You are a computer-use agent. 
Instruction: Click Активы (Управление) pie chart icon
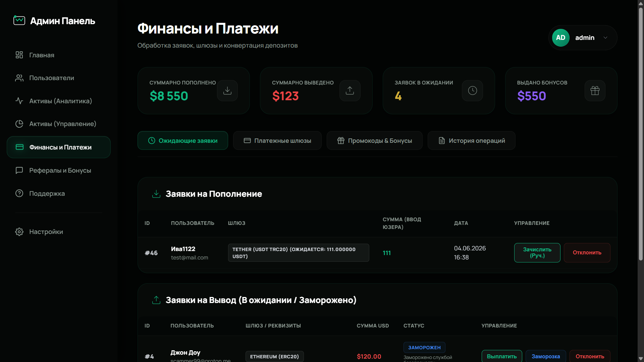(x=19, y=124)
